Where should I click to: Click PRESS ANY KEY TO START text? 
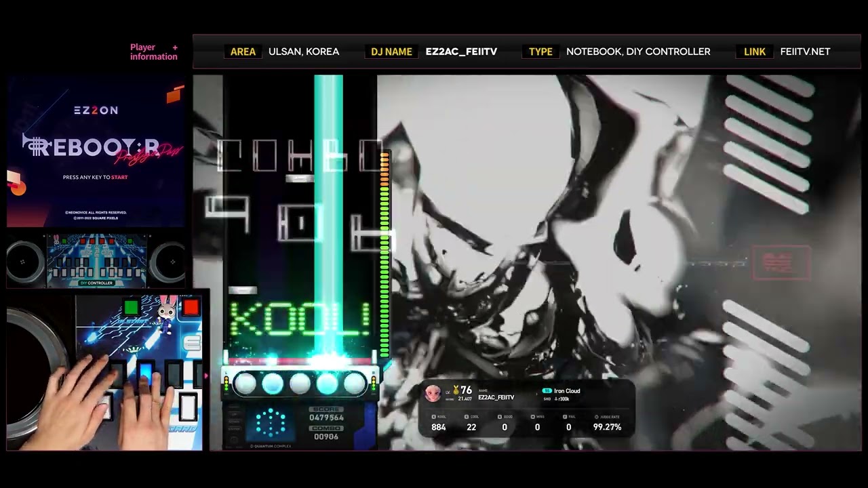click(95, 177)
